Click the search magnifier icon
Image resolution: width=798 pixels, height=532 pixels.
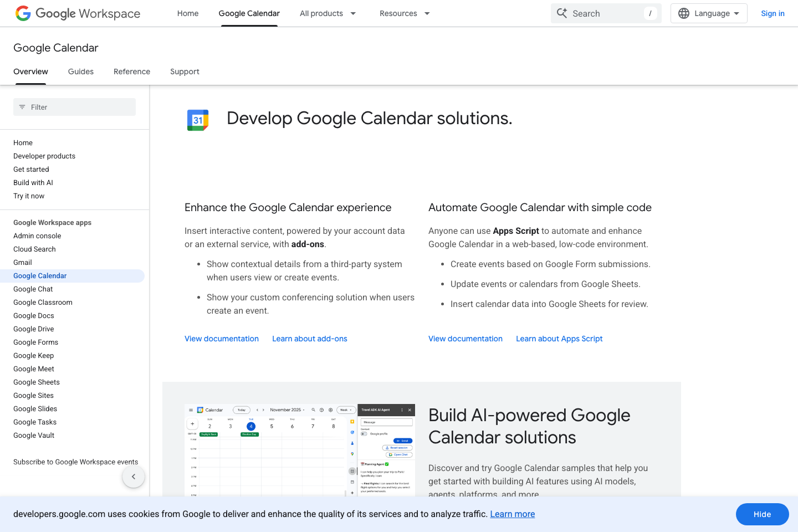tap(561, 13)
